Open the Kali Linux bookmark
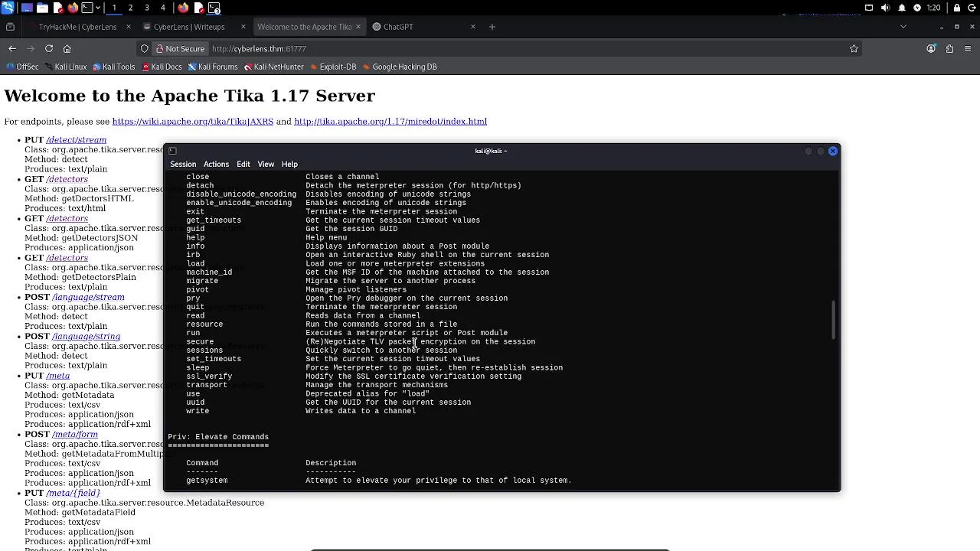The height and width of the screenshot is (551, 980). point(65,67)
